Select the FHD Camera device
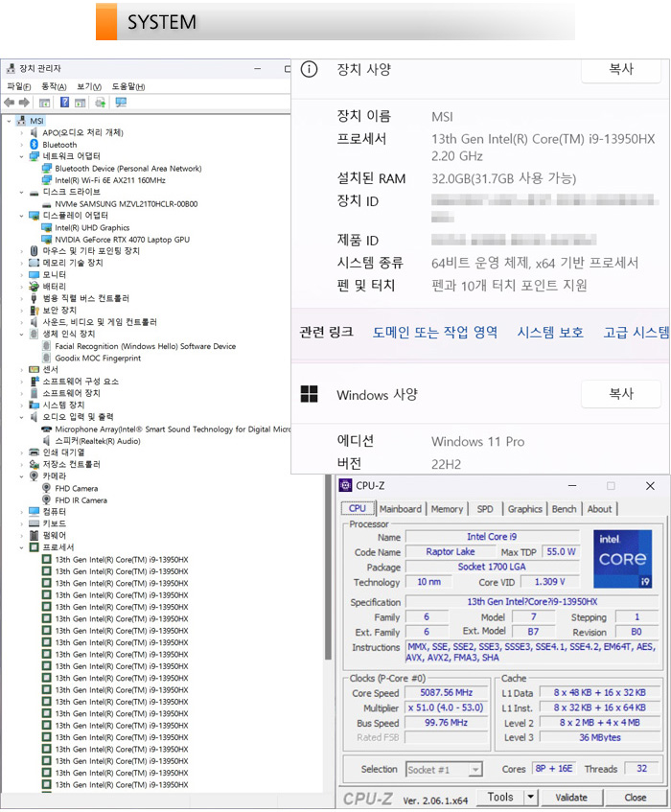 76,488
